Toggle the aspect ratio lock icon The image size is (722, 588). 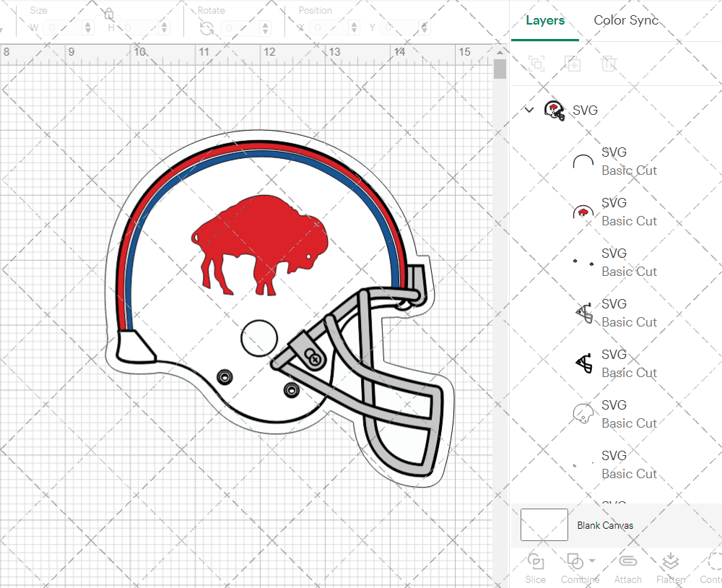pyautogui.click(x=109, y=14)
